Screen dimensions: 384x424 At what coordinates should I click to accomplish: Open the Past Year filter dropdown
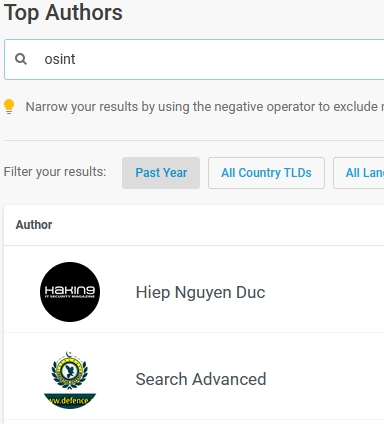(x=161, y=173)
